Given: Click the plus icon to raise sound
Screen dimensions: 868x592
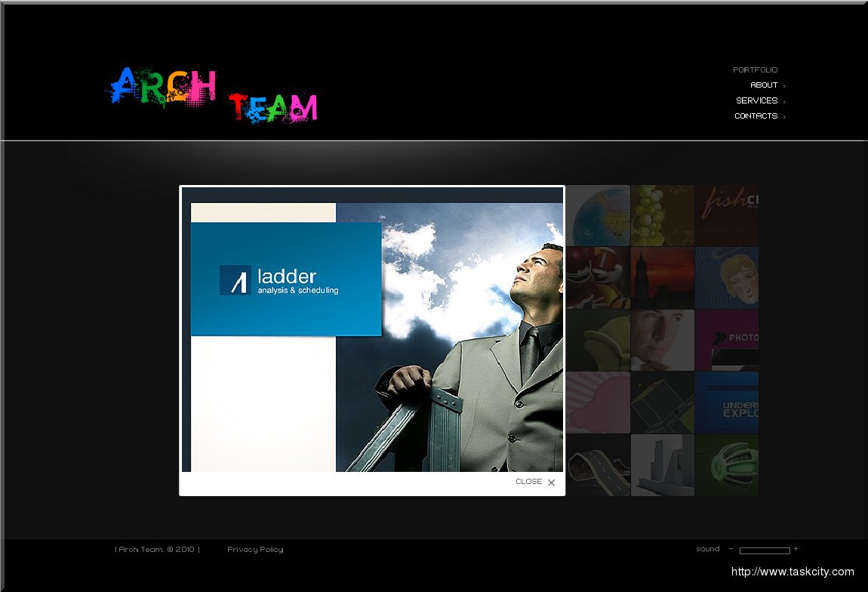Looking at the screenshot, I should (x=796, y=549).
